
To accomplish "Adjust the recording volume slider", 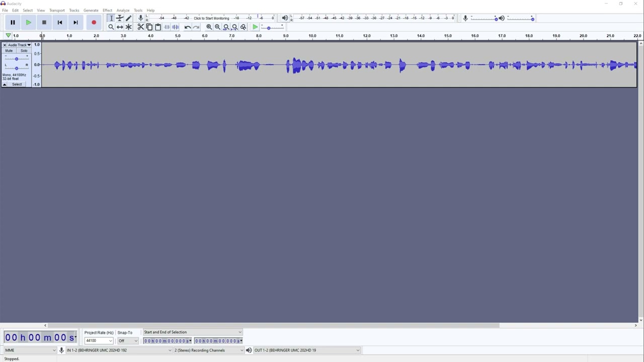I will coord(484,18).
